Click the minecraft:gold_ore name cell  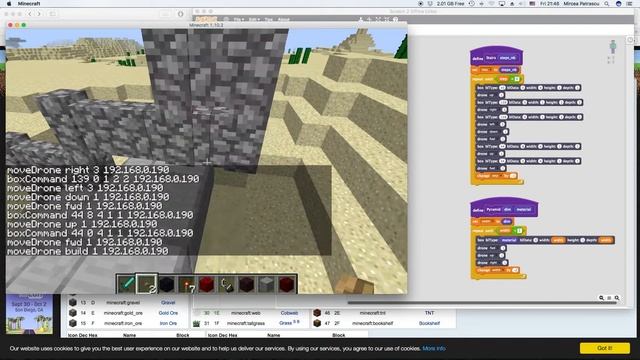pos(123,313)
